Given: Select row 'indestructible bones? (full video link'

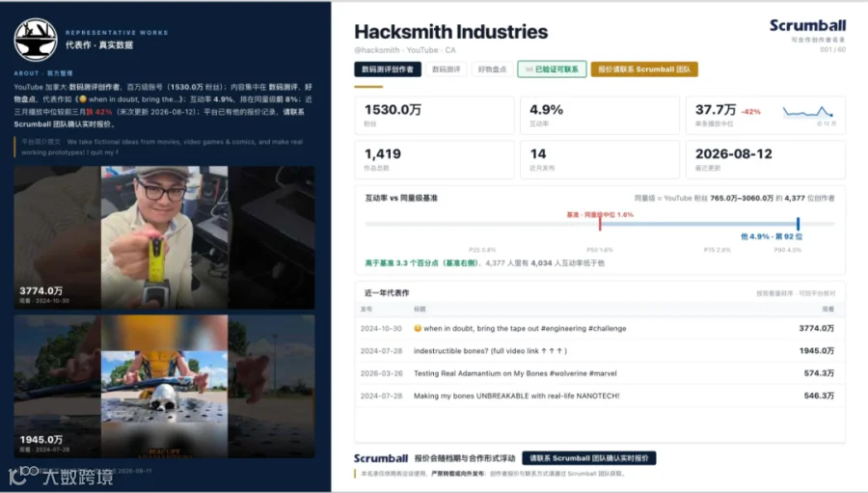Looking at the screenshot, I should pos(600,350).
